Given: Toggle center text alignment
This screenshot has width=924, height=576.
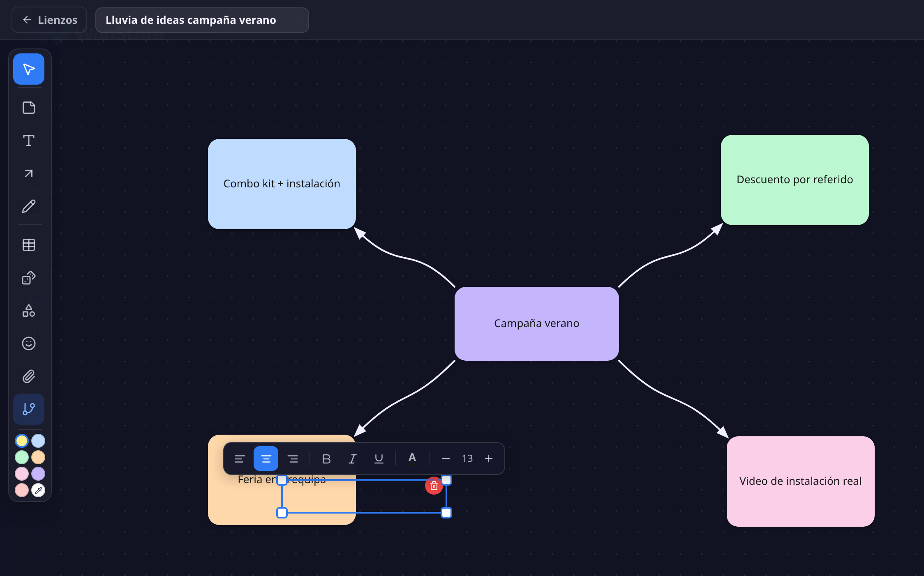Looking at the screenshot, I should [266, 458].
